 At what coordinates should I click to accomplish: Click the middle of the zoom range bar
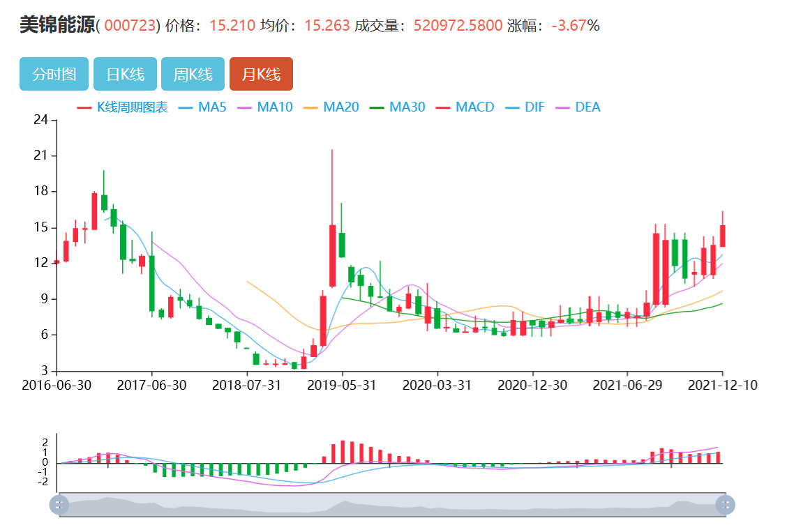tap(392, 504)
